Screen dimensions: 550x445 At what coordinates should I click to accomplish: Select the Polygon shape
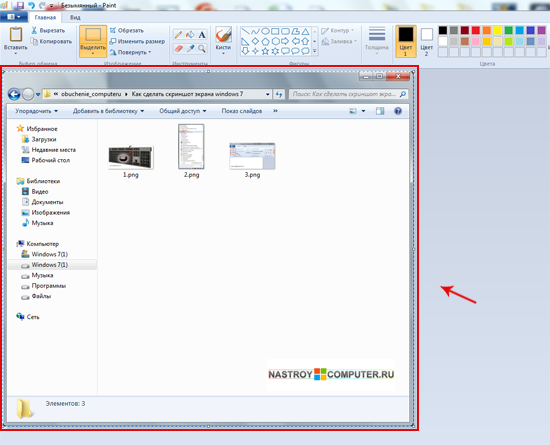296,32
